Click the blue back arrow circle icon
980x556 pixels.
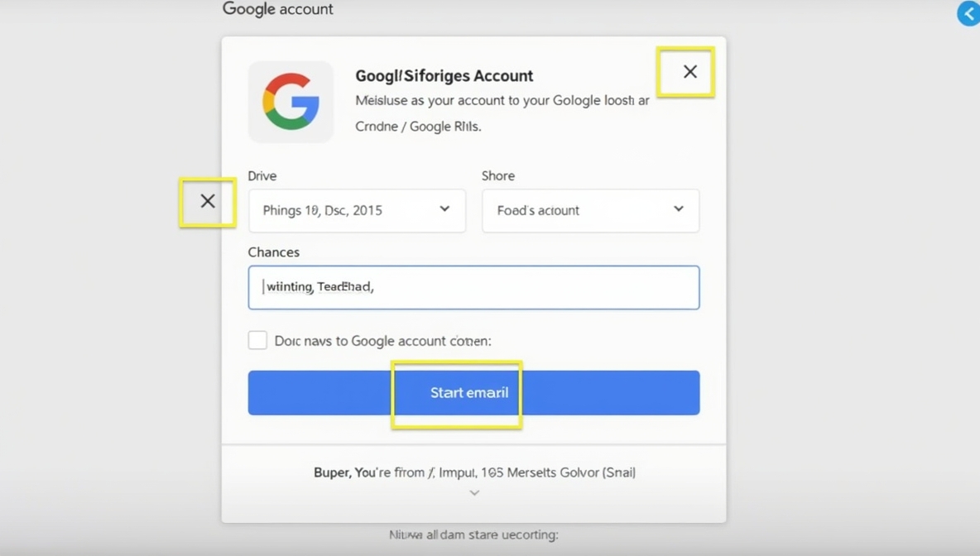click(x=968, y=13)
